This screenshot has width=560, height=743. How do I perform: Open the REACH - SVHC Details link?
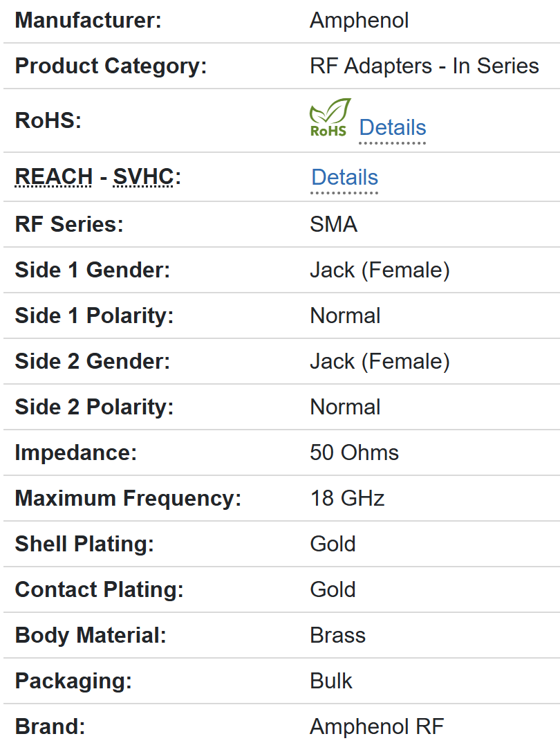[344, 177]
